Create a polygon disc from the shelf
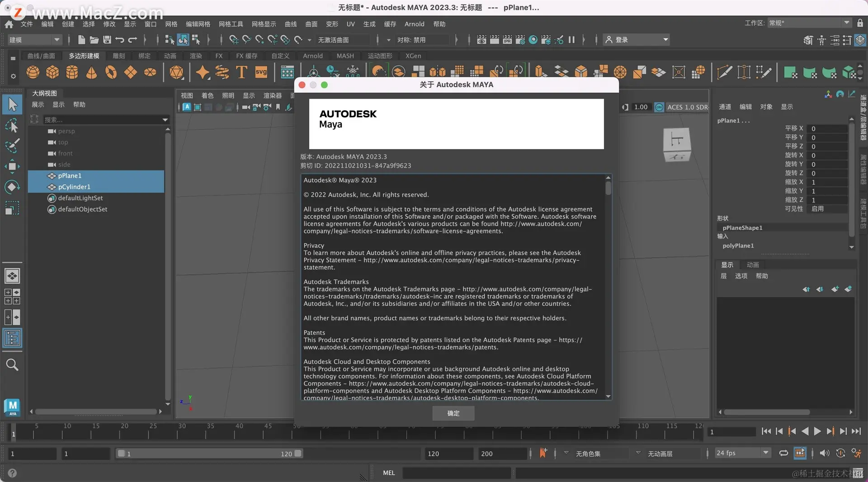This screenshot has width=868, height=482. [x=150, y=72]
